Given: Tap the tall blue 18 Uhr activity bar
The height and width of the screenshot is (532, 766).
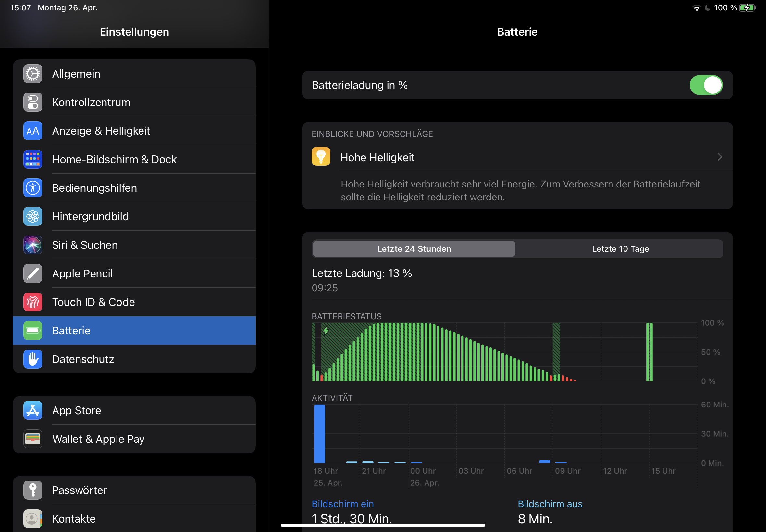Looking at the screenshot, I should click(319, 433).
